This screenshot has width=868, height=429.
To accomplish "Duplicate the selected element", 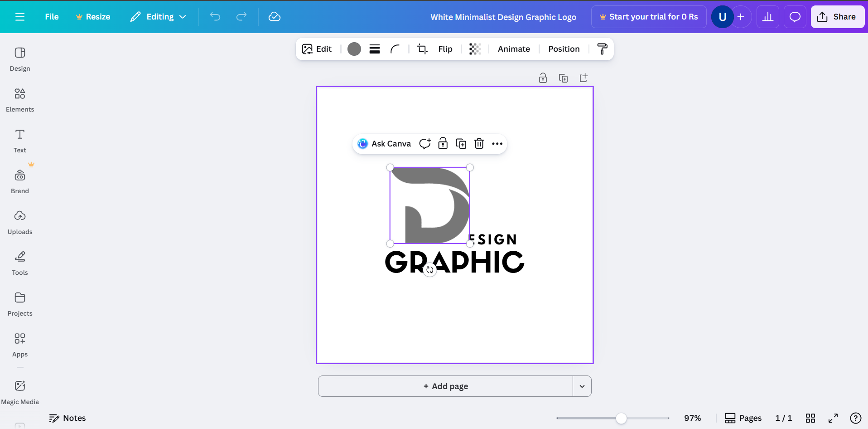I will (461, 143).
